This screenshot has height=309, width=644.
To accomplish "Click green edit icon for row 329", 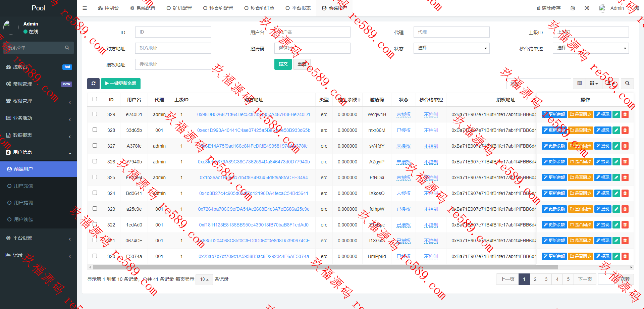I will (616, 114).
